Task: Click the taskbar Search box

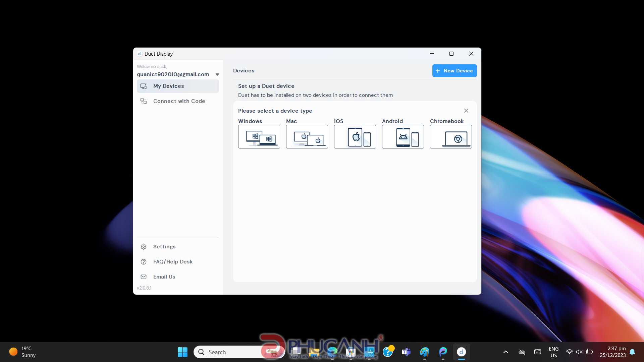Action: pos(239,352)
